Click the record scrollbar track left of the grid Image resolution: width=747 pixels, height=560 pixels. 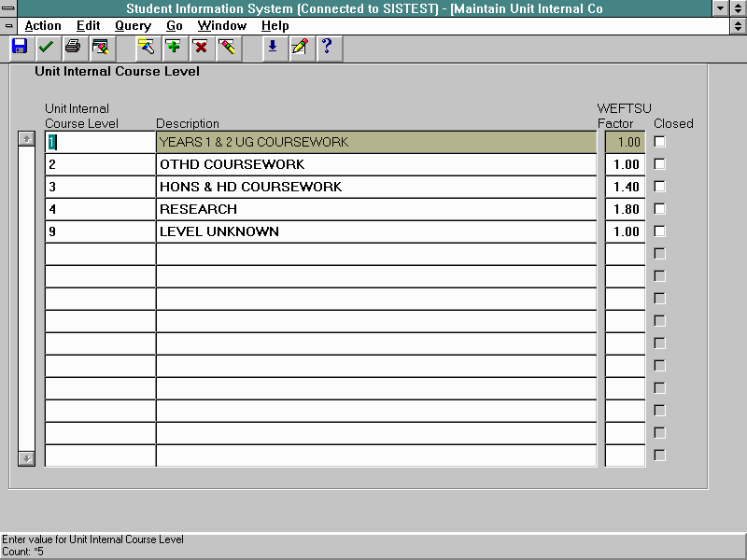pyautogui.click(x=26, y=299)
